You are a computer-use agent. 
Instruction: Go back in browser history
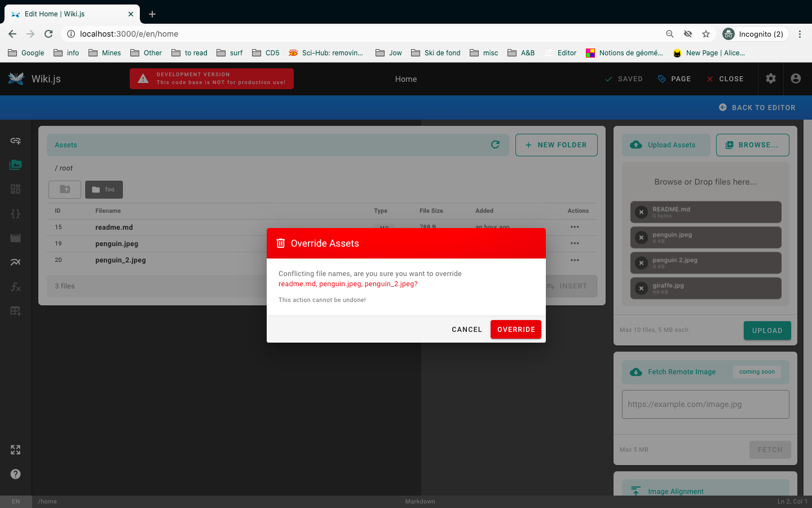(12, 34)
